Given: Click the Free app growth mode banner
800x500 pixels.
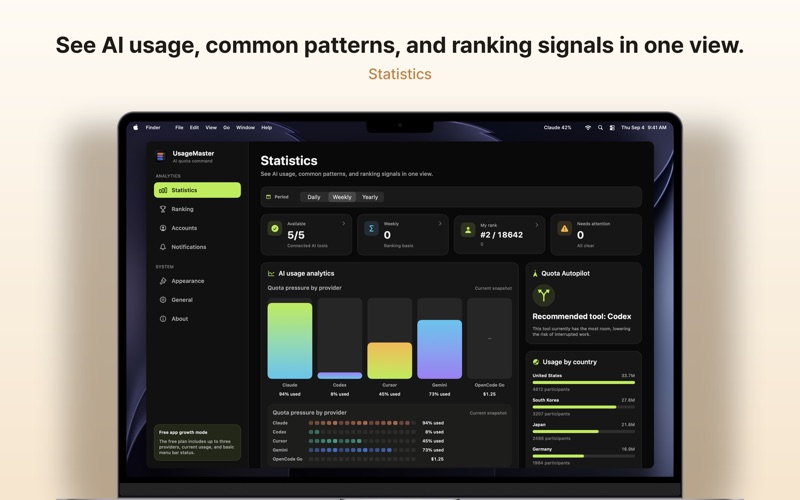Looking at the screenshot, I should (x=197, y=442).
